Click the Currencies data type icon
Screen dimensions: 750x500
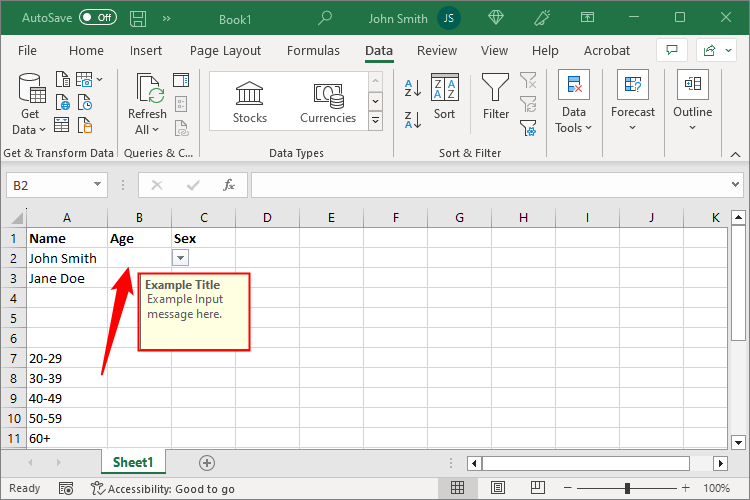tap(328, 95)
